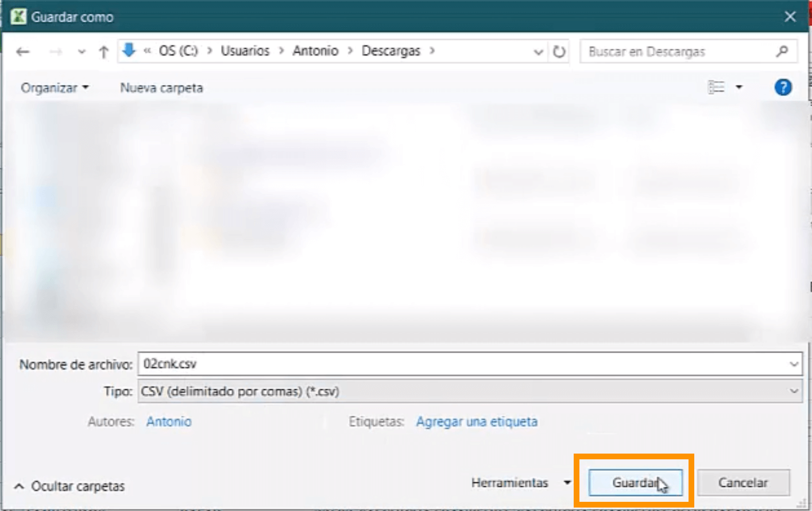The height and width of the screenshot is (511, 812).
Task: Click the Nombre de archivo field
Action: [x=470, y=364]
